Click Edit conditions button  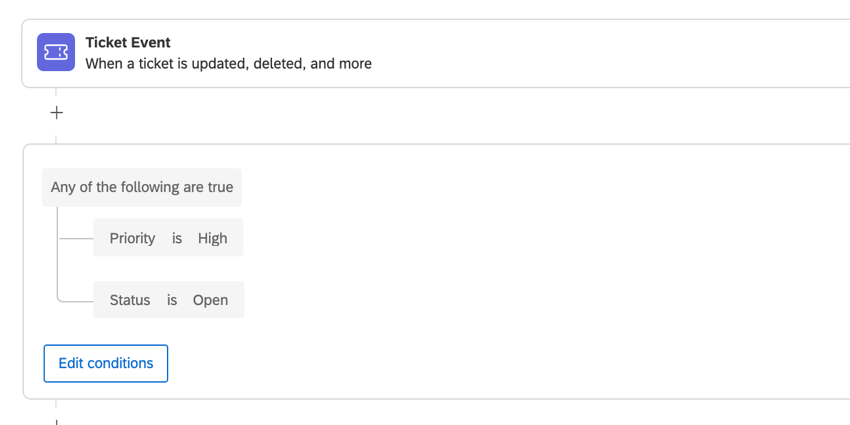point(106,363)
